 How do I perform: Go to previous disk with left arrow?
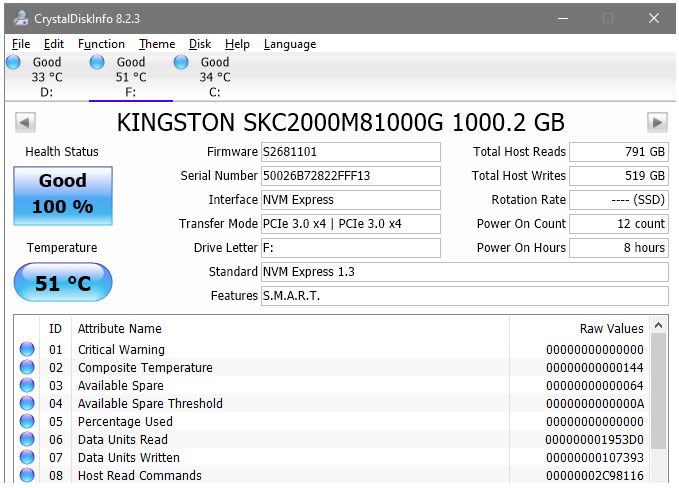coord(25,123)
